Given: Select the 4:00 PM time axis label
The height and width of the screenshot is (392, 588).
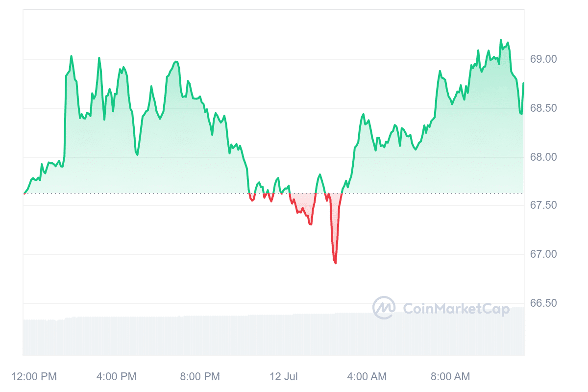Looking at the screenshot, I should (x=116, y=376).
